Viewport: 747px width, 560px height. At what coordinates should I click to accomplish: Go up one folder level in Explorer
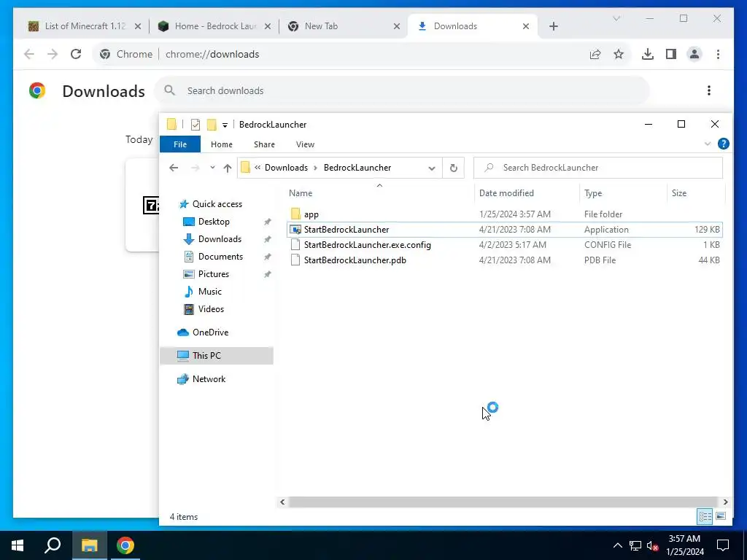point(228,168)
